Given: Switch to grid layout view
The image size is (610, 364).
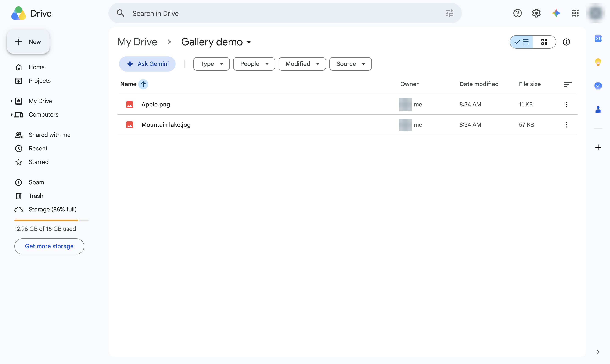Looking at the screenshot, I should click(544, 42).
